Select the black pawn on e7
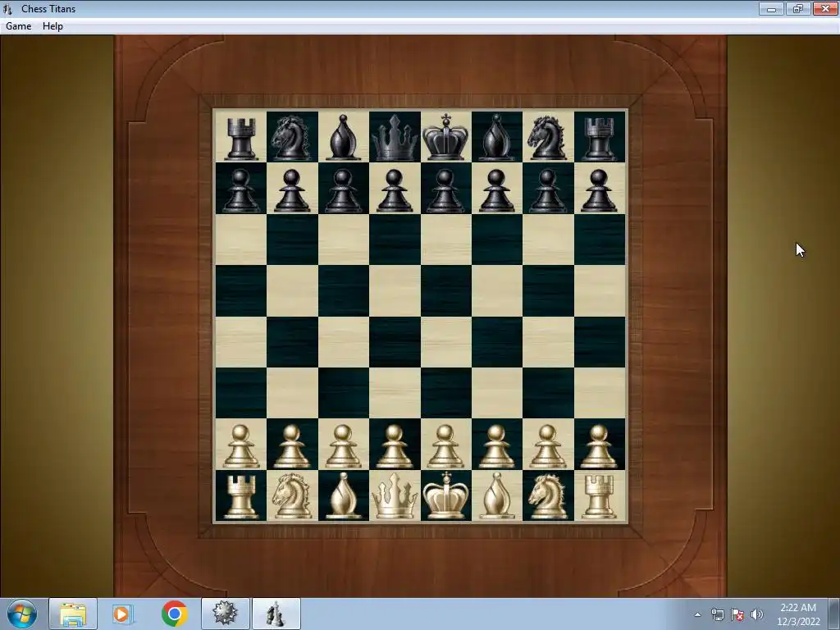This screenshot has width=840, height=630. tap(445, 190)
